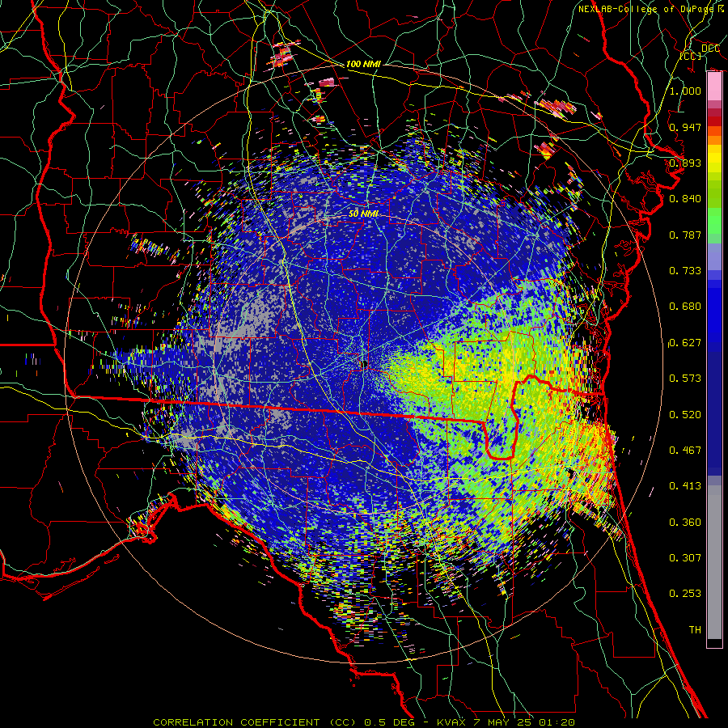The width and height of the screenshot is (728, 728).
Task: Click the radar site center marker
Action: [363, 365]
